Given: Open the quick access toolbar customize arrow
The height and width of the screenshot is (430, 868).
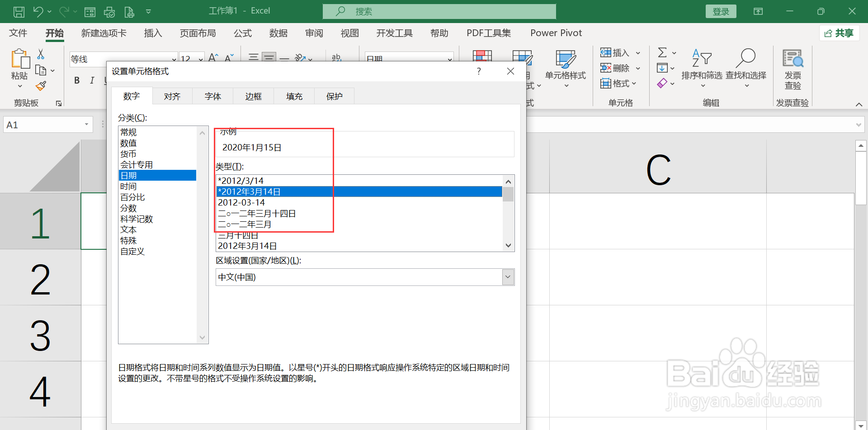Looking at the screenshot, I should tap(148, 12).
